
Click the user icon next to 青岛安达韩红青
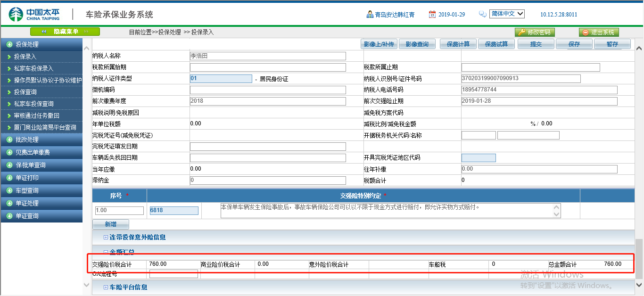[370, 14]
